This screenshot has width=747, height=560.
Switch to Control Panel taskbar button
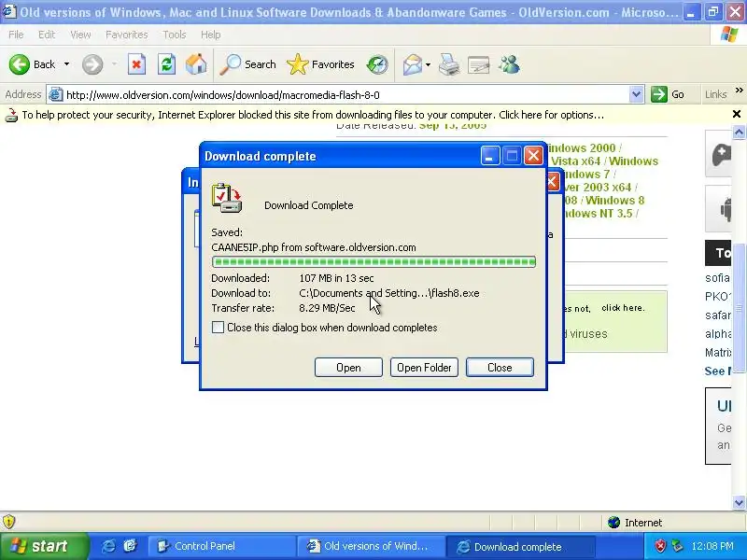(222, 546)
